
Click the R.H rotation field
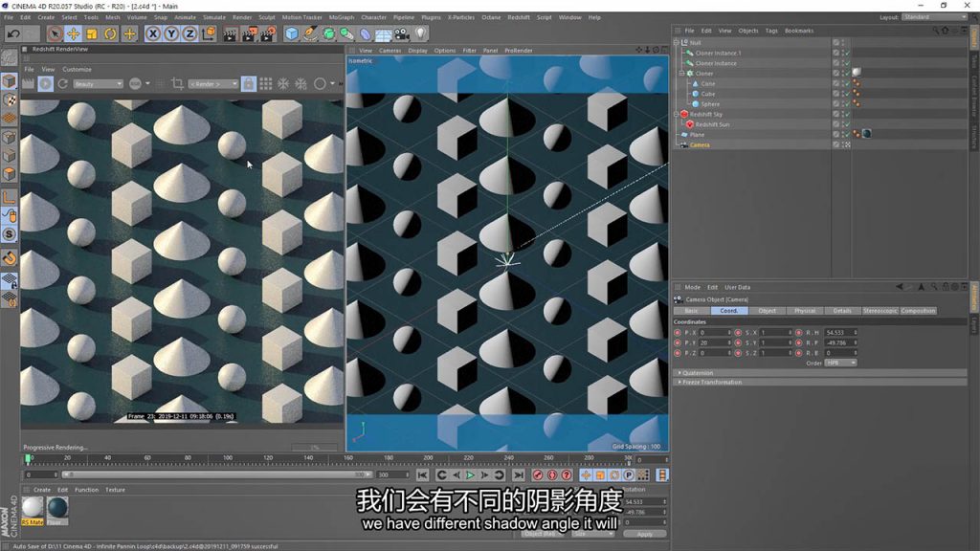pyautogui.click(x=841, y=333)
